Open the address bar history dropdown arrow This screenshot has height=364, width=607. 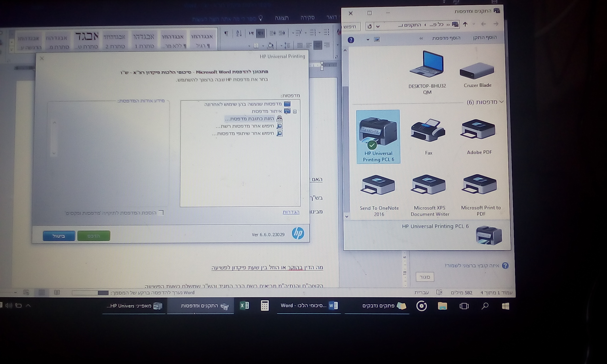click(x=378, y=26)
